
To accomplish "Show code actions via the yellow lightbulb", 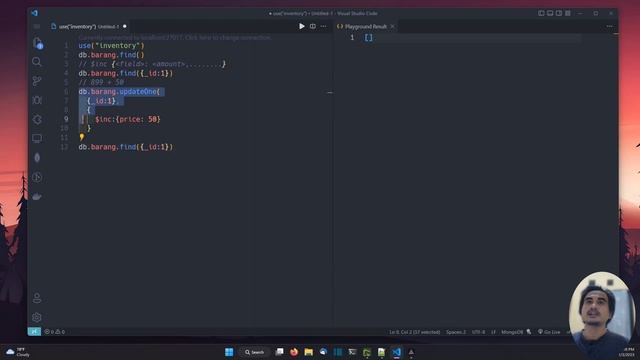I will (82, 137).
